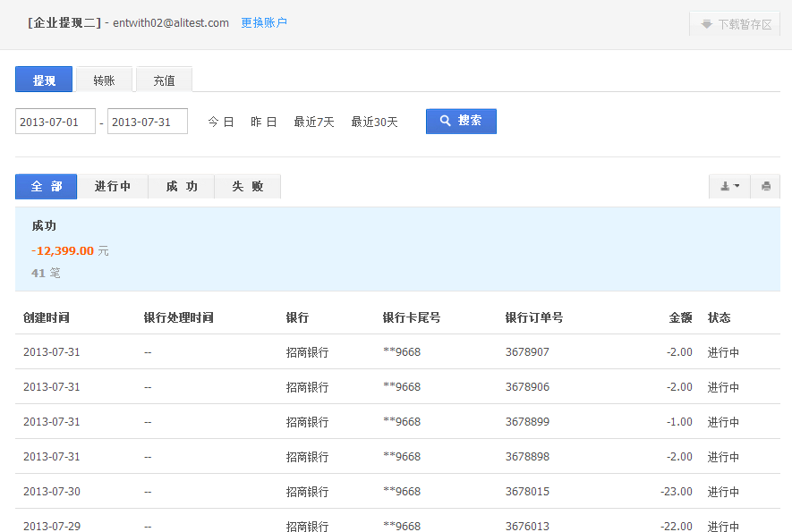Click order number 3678898
The width and height of the screenshot is (792, 532).
click(x=527, y=456)
